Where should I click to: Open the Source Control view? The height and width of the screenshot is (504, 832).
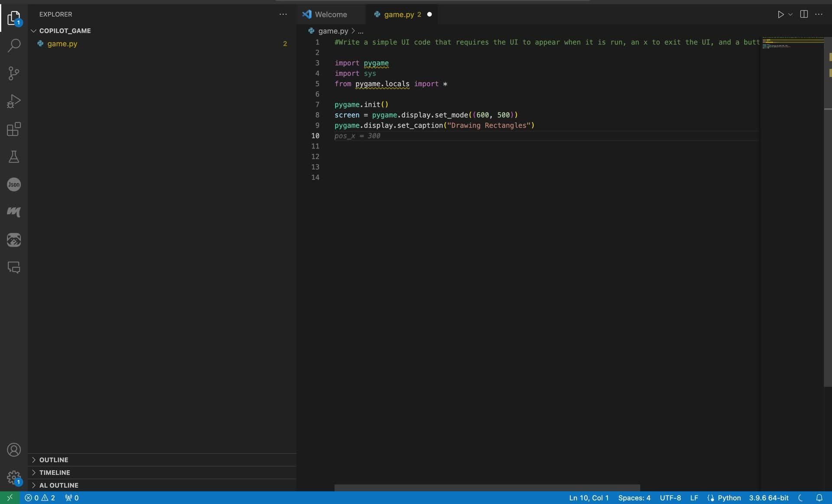[x=14, y=73]
